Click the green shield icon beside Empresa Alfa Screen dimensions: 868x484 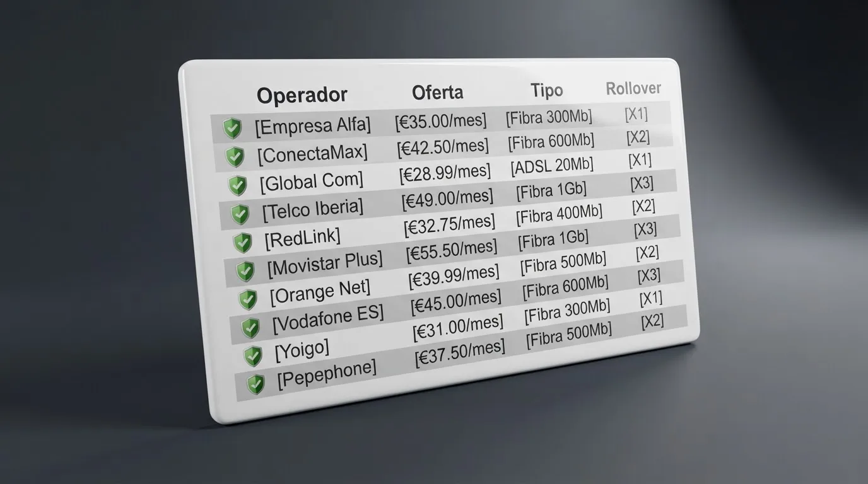click(x=232, y=129)
